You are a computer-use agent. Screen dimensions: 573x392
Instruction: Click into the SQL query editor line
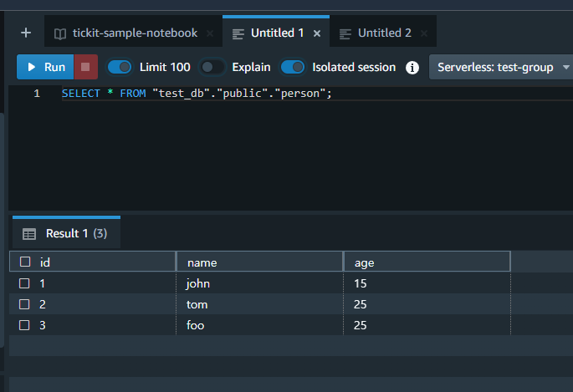(251, 94)
